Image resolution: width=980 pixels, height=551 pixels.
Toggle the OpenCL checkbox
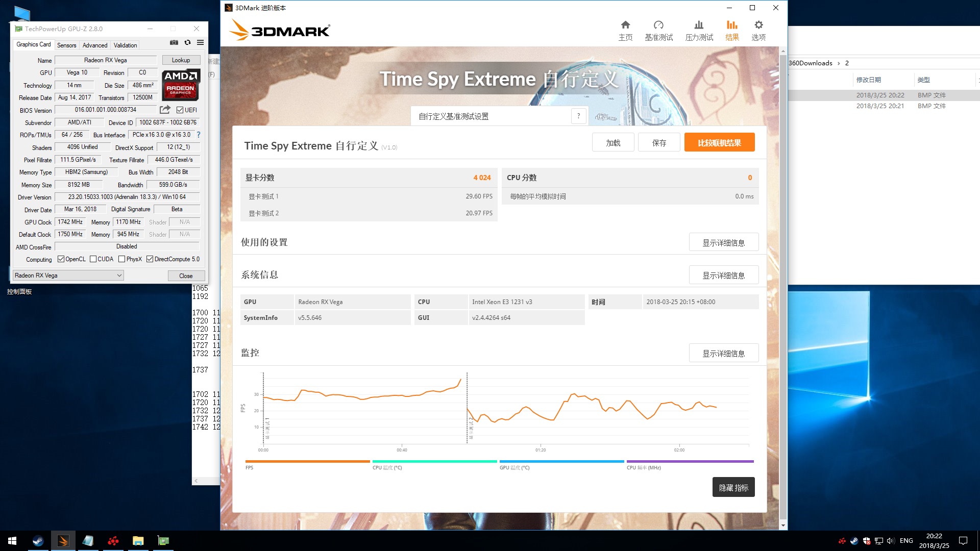[x=61, y=259]
